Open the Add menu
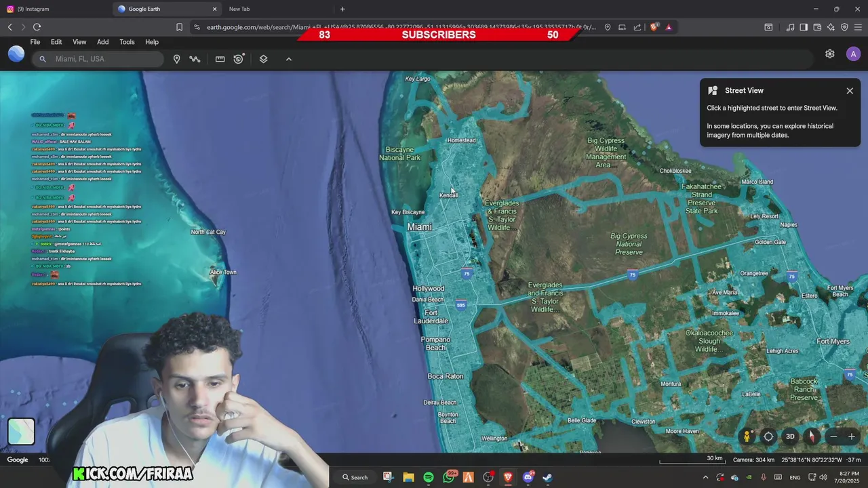Viewport: 868px width, 488px height. point(103,42)
